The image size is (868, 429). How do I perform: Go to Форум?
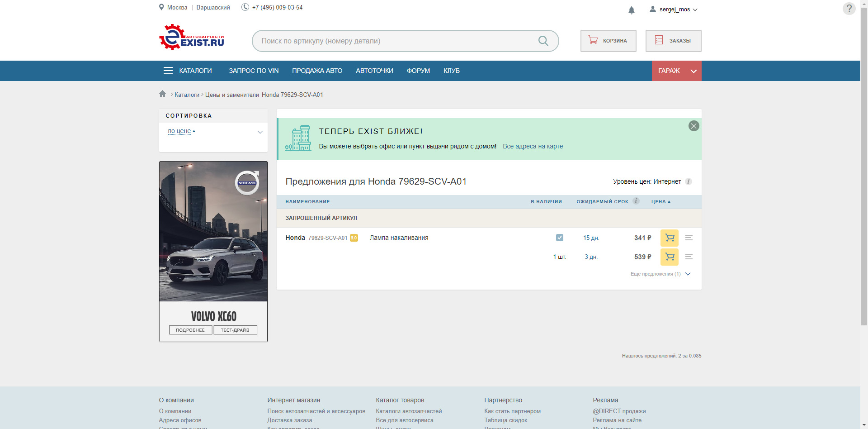pos(418,71)
